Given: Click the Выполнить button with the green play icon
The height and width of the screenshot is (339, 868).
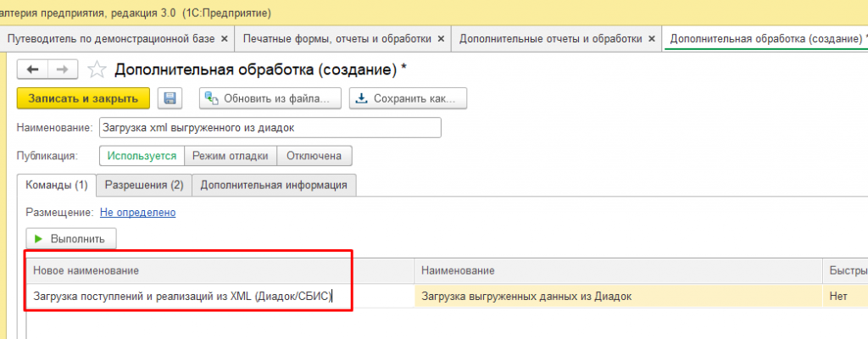Looking at the screenshot, I should click(71, 239).
